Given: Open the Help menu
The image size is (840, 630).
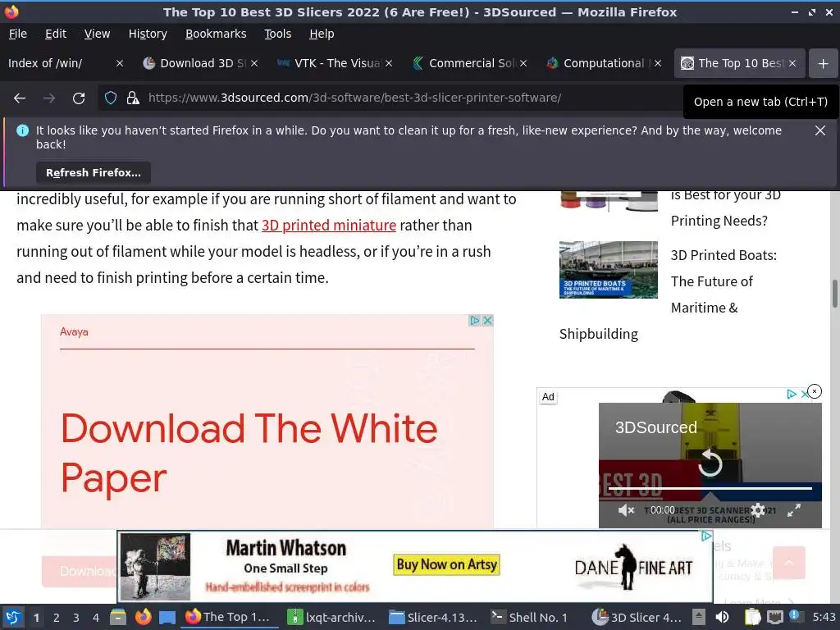Looking at the screenshot, I should (322, 34).
